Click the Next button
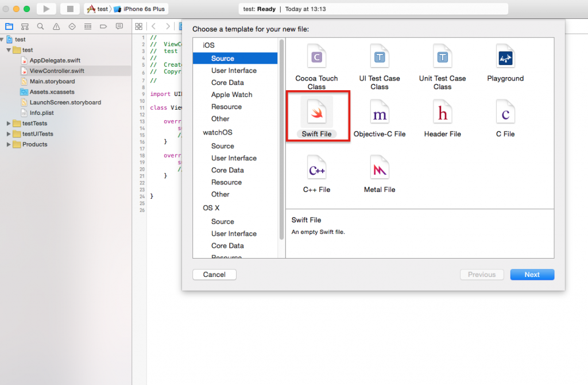This screenshot has width=588, height=385. [532, 275]
